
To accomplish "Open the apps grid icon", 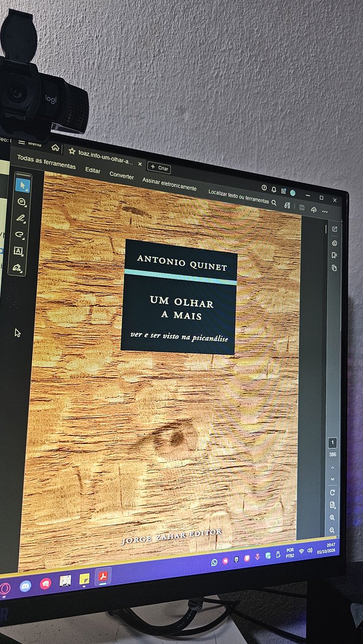I will point(284,191).
